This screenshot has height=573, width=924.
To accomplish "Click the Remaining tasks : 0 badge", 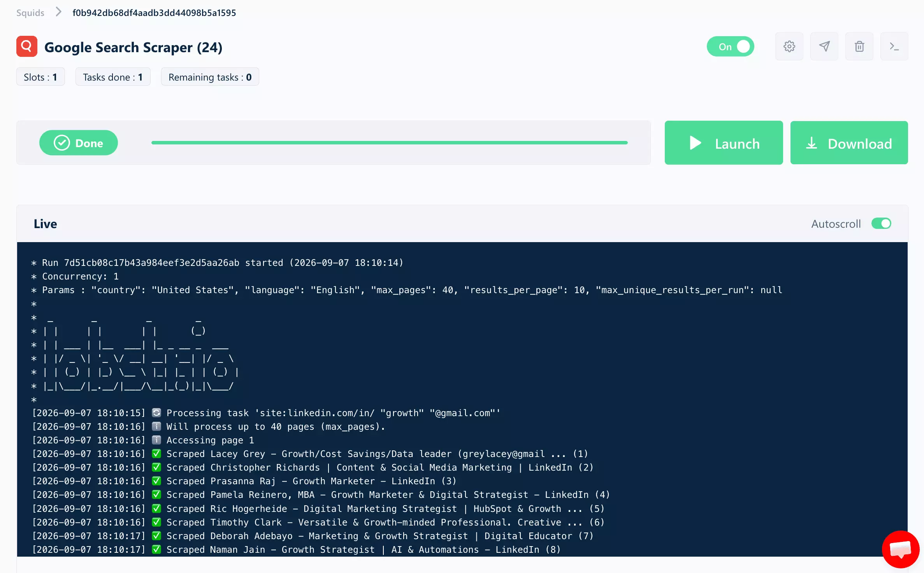I will [x=210, y=77].
